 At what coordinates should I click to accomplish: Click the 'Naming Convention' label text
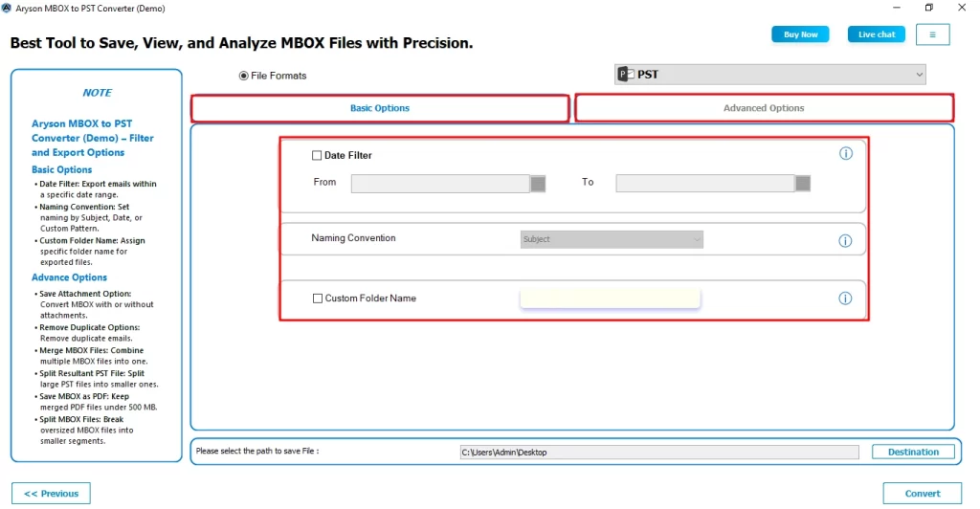click(x=354, y=238)
